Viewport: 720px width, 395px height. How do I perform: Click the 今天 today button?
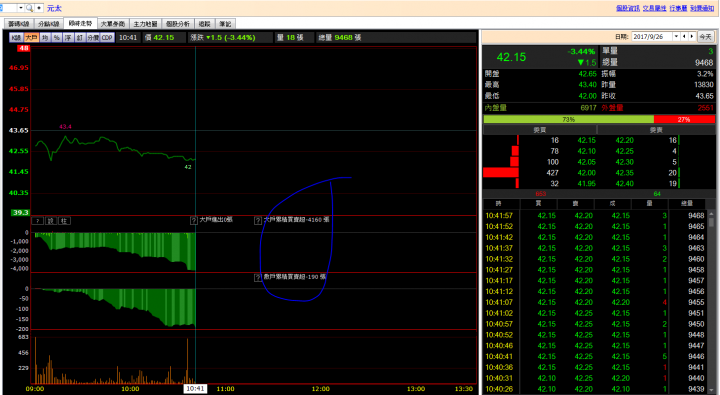point(705,37)
